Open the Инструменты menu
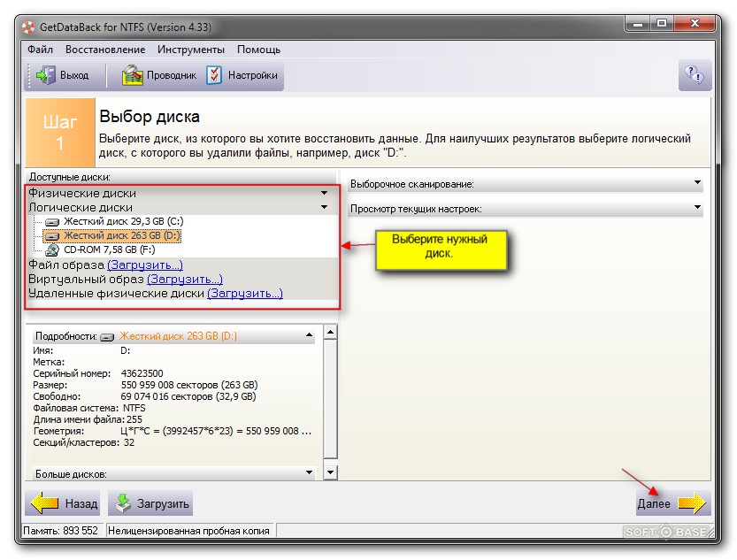 tap(191, 50)
